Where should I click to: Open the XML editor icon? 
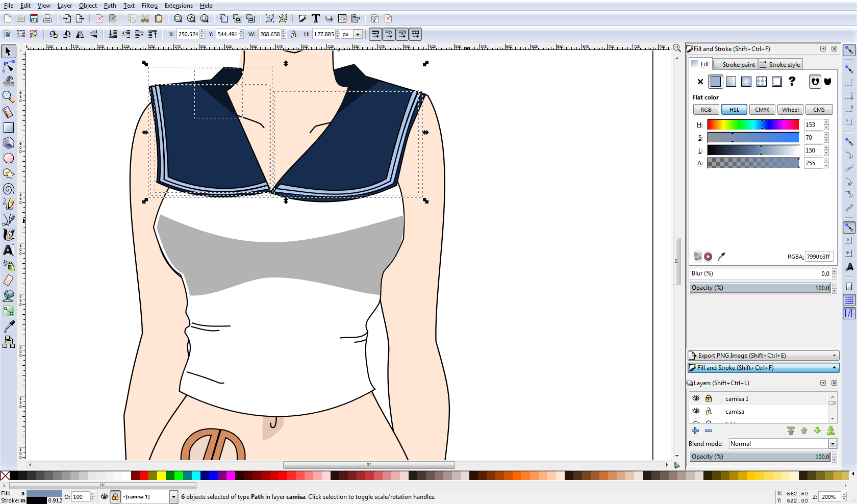pyautogui.click(x=342, y=18)
